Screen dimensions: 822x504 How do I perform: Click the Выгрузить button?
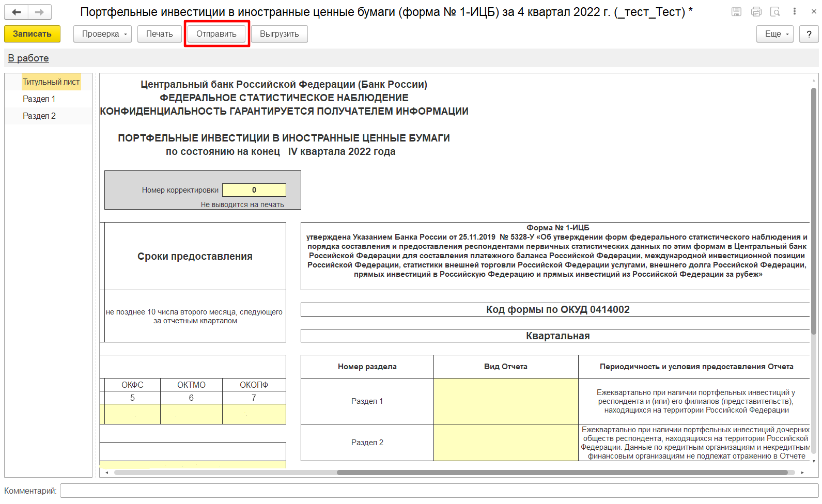pyautogui.click(x=279, y=34)
